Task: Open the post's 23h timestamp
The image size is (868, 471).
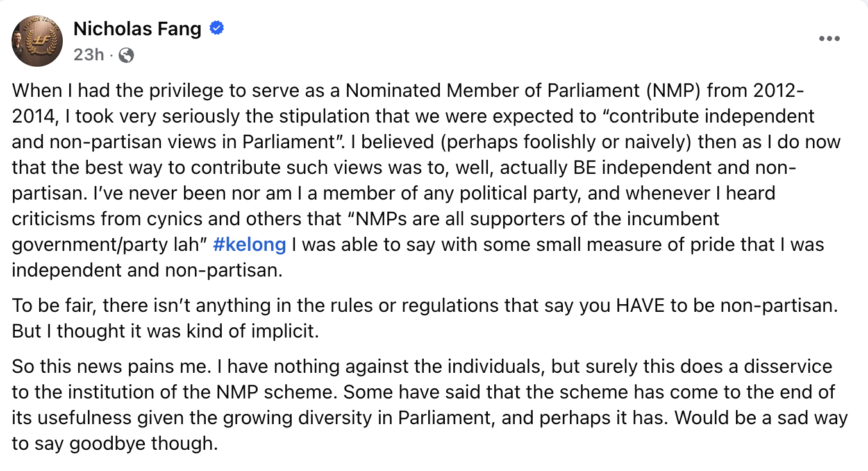Action: pyautogui.click(x=89, y=55)
